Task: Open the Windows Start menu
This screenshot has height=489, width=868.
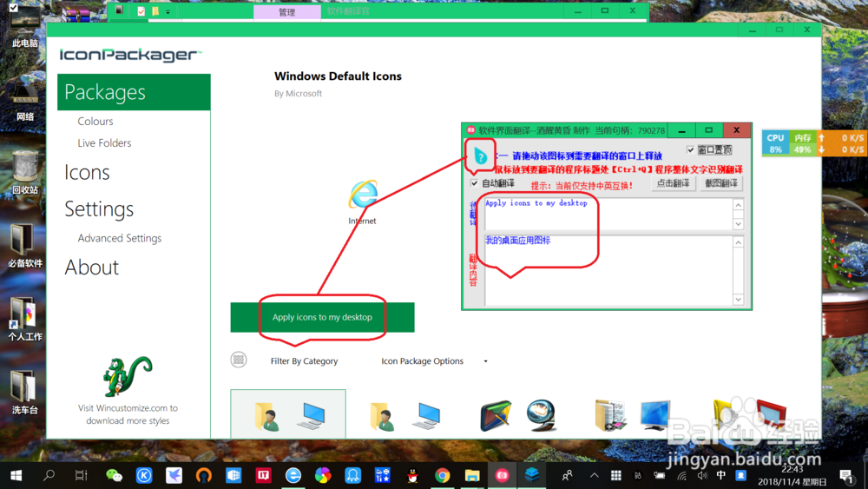Action: tap(16, 475)
